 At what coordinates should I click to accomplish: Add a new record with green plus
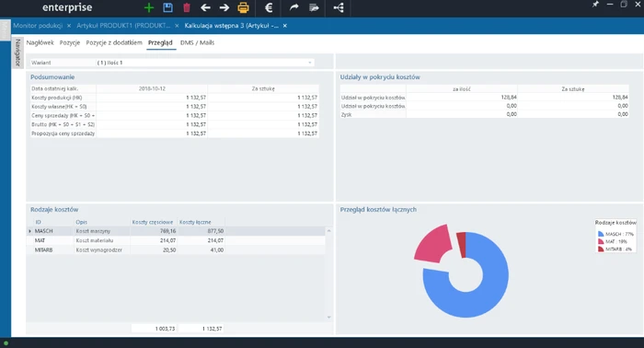149,7
